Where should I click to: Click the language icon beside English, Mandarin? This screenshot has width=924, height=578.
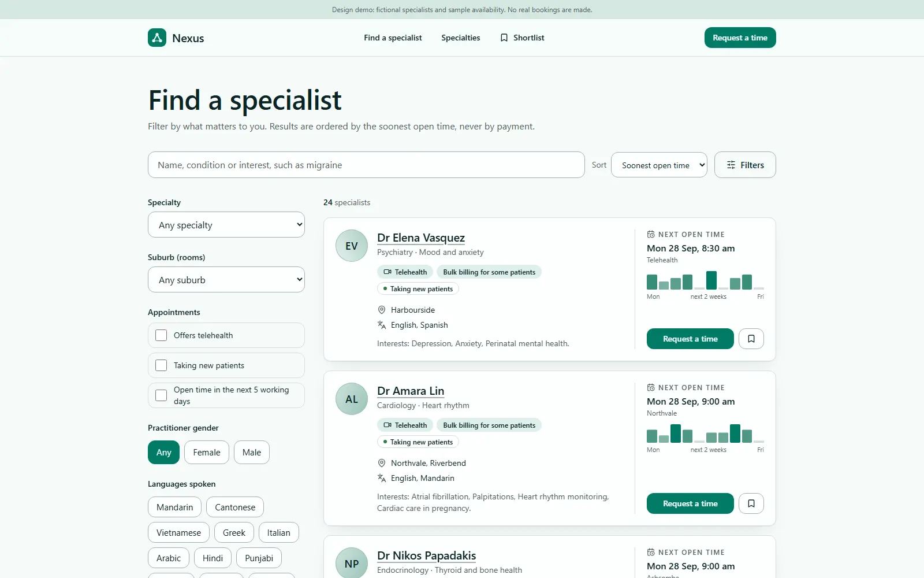[382, 478]
